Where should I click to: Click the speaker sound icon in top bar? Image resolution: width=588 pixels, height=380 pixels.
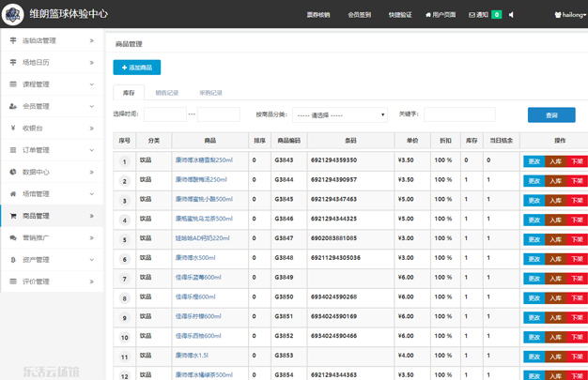pos(511,15)
